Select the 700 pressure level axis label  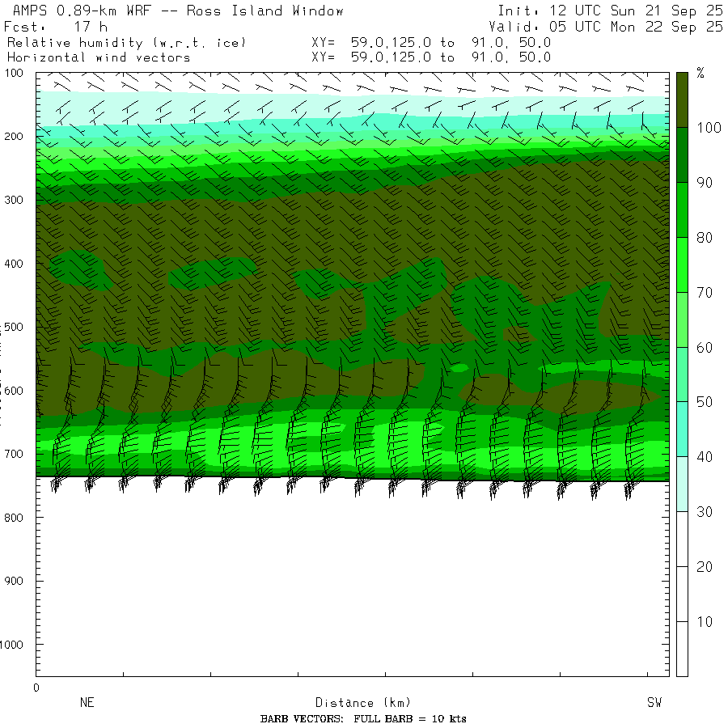14,454
